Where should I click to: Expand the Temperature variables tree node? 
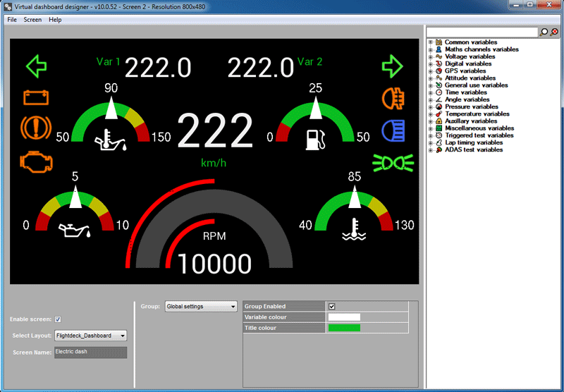pyautogui.click(x=431, y=114)
